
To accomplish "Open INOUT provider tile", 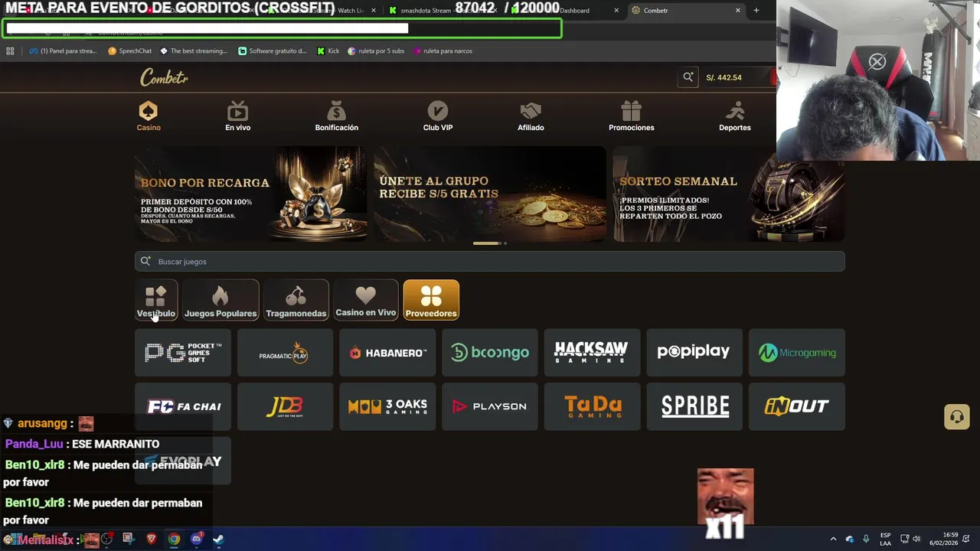I will click(x=797, y=406).
